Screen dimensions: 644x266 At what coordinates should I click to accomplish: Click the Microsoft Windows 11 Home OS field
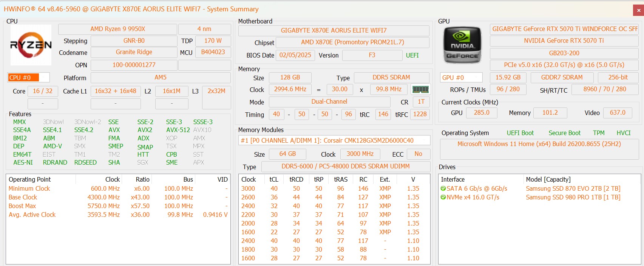539,149
